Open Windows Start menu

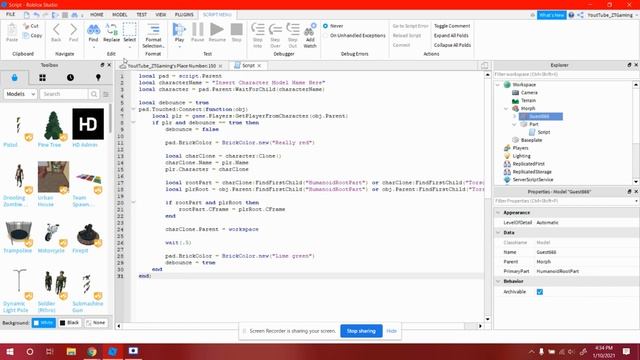10,351
